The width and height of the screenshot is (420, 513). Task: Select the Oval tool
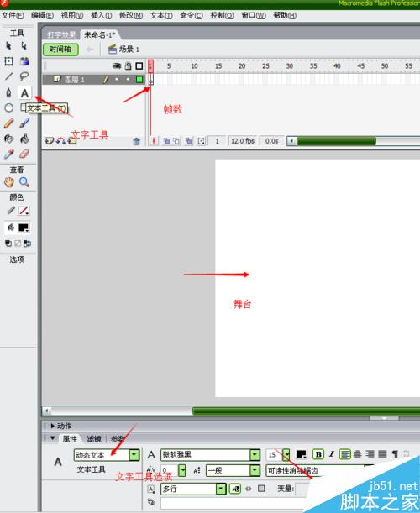point(9,108)
